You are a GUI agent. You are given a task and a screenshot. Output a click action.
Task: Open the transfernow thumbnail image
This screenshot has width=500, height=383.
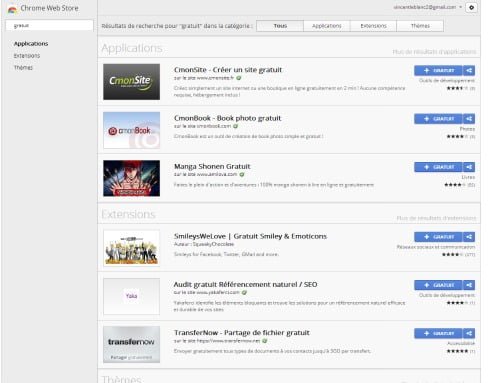(131, 344)
